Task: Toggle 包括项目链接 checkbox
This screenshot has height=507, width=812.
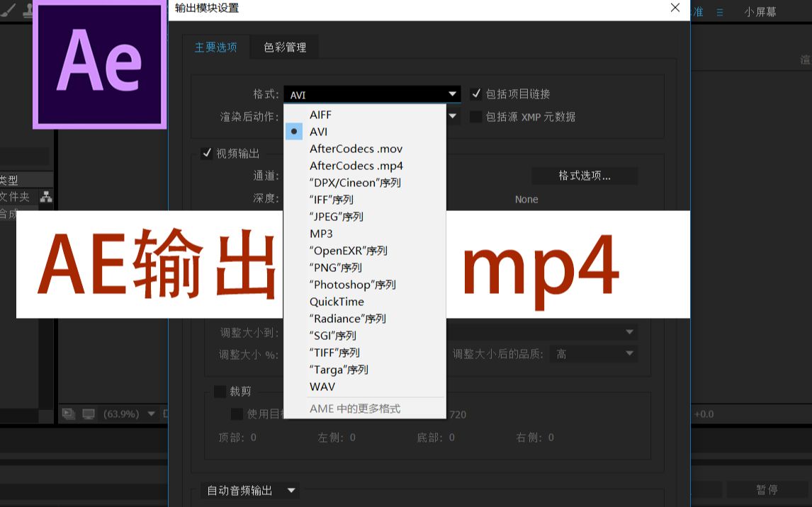Action: click(x=475, y=94)
